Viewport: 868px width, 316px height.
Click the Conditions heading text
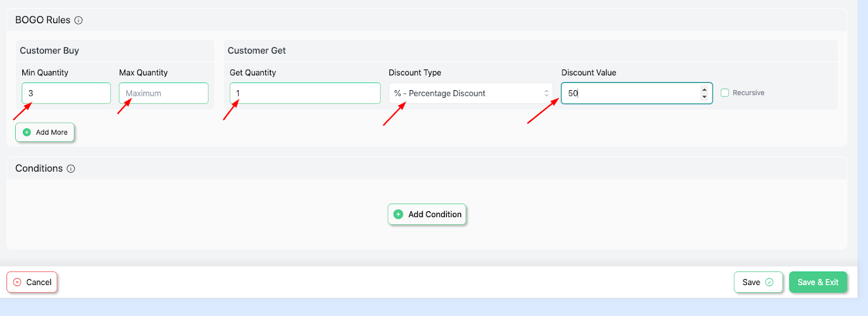click(x=39, y=168)
